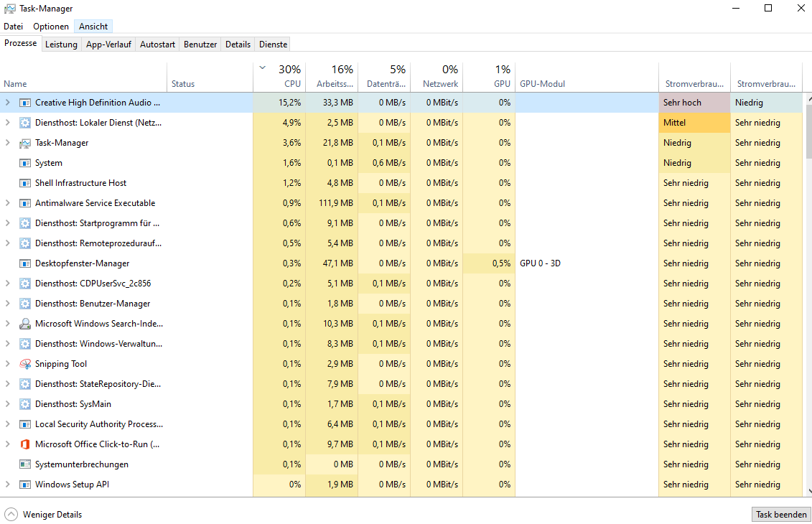Open the Optionen menu
The width and height of the screenshot is (812, 524).
(51, 27)
